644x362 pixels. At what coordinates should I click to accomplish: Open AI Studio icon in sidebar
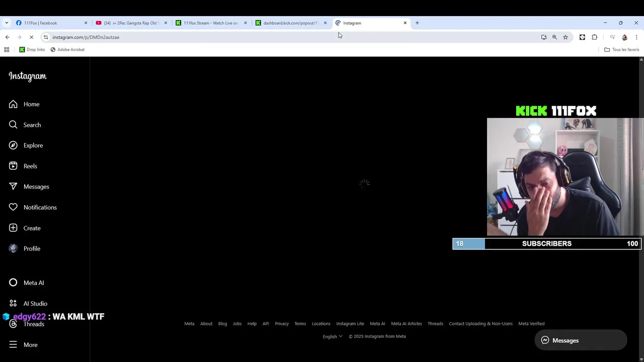pyautogui.click(x=13, y=303)
